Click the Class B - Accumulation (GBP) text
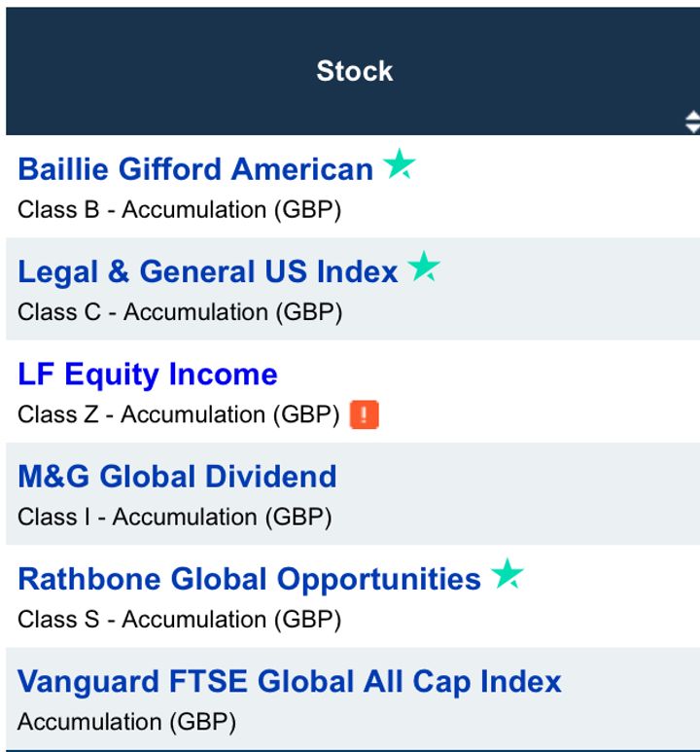 [179, 210]
